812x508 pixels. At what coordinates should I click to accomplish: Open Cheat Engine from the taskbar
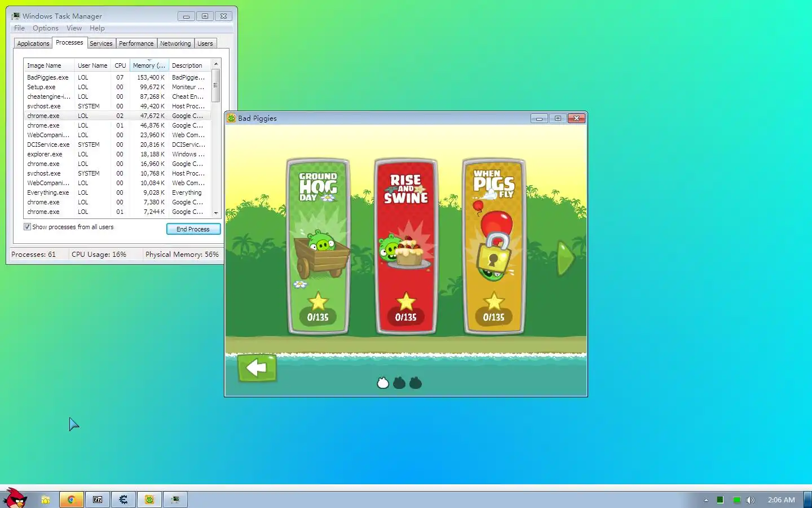123,500
